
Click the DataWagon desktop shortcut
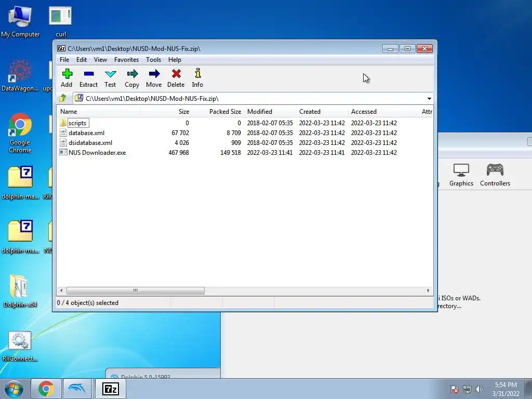pyautogui.click(x=20, y=75)
